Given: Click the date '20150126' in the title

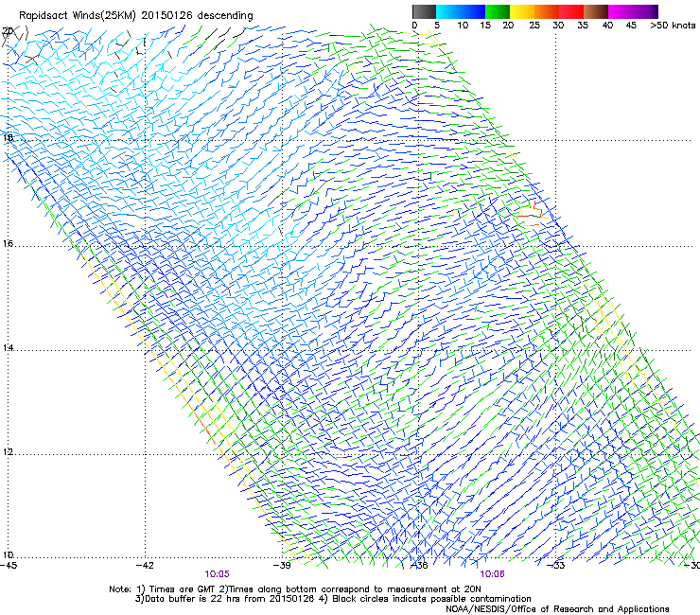Looking at the screenshot, I should point(166,15).
